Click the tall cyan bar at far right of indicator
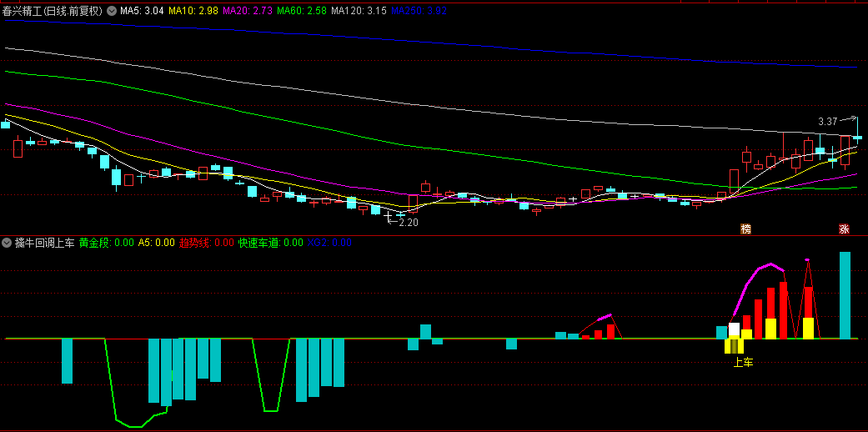This screenshot has height=432, width=868. (845, 295)
